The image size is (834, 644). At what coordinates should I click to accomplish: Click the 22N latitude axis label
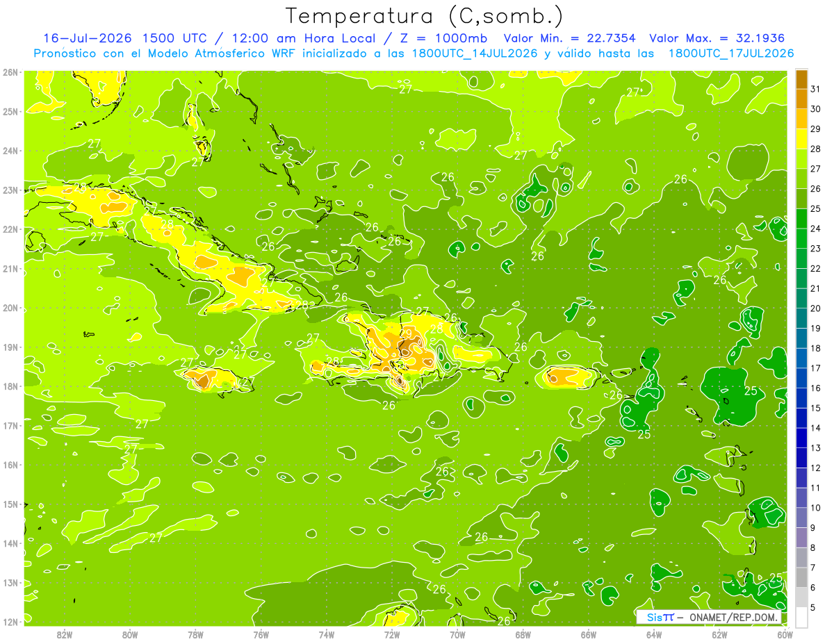[10, 229]
